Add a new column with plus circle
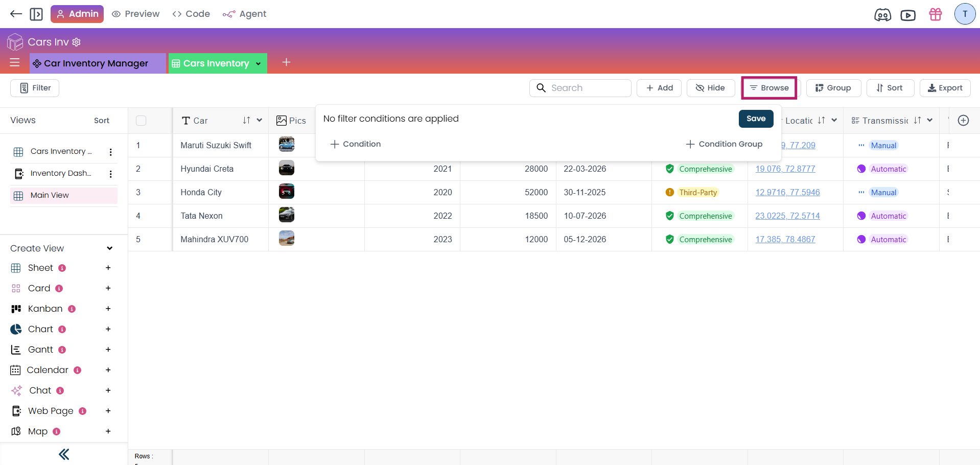Image resolution: width=980 pixels, height=465 pixels. 963,120
